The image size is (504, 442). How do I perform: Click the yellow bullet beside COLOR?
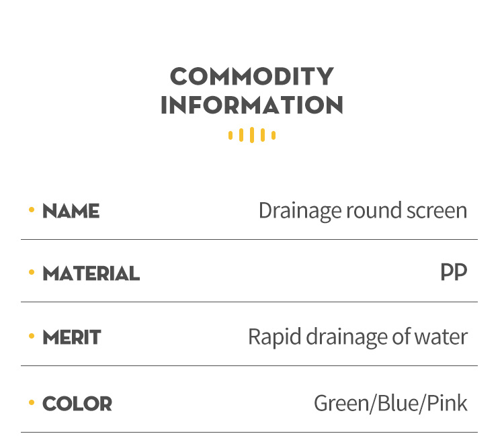pos(32,402)
